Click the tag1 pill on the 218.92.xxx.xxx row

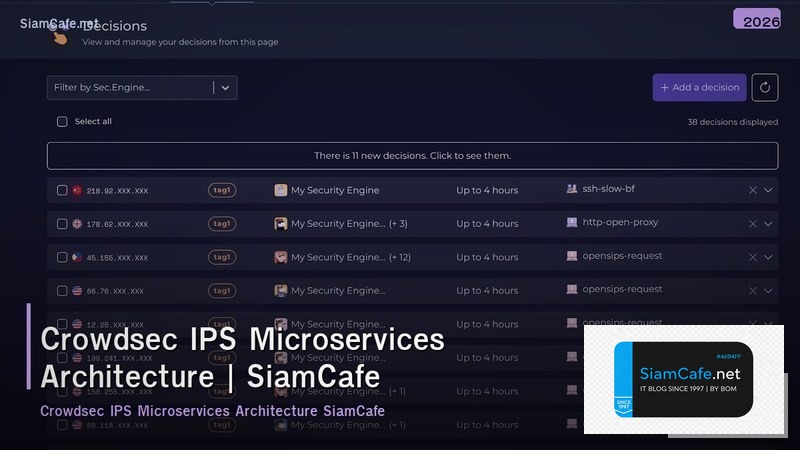[222, 190]
